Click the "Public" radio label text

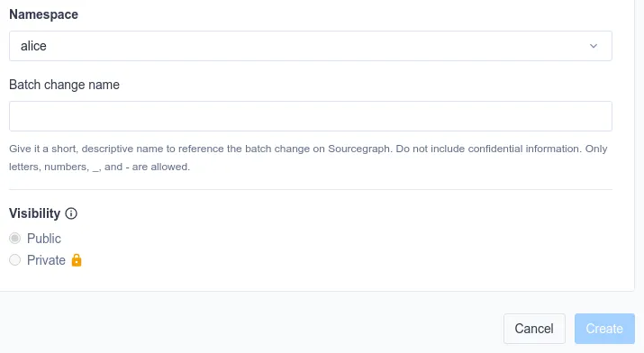pyautogui.click(x=44, y=239)
